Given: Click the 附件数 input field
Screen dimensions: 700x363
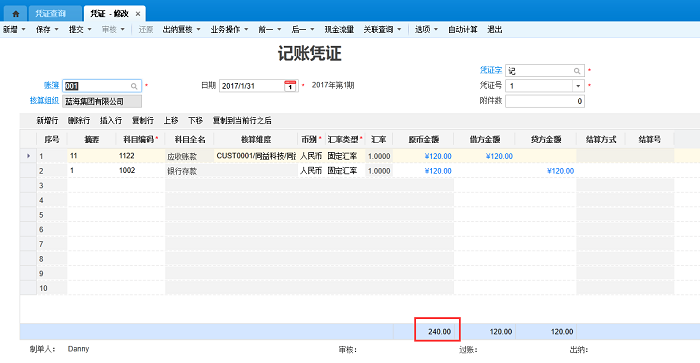Looking at the screenshot, I should [x=545, y=101].
